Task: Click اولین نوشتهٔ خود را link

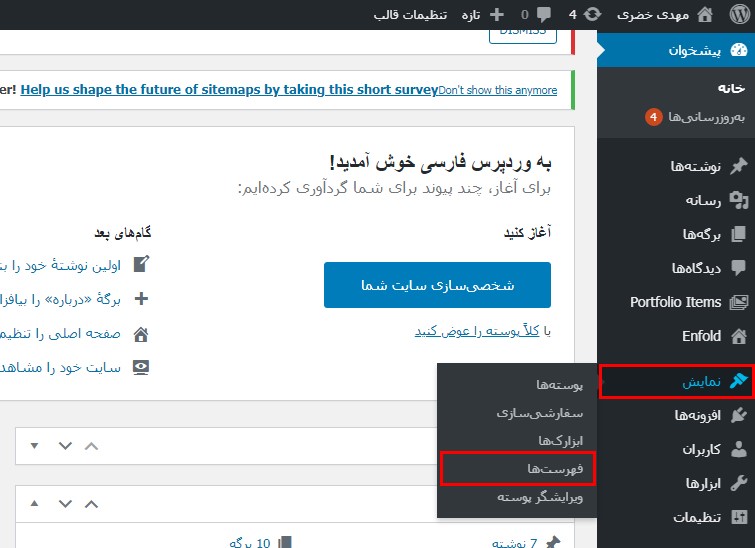Action: pyautogui.click(x=60, y=265)
